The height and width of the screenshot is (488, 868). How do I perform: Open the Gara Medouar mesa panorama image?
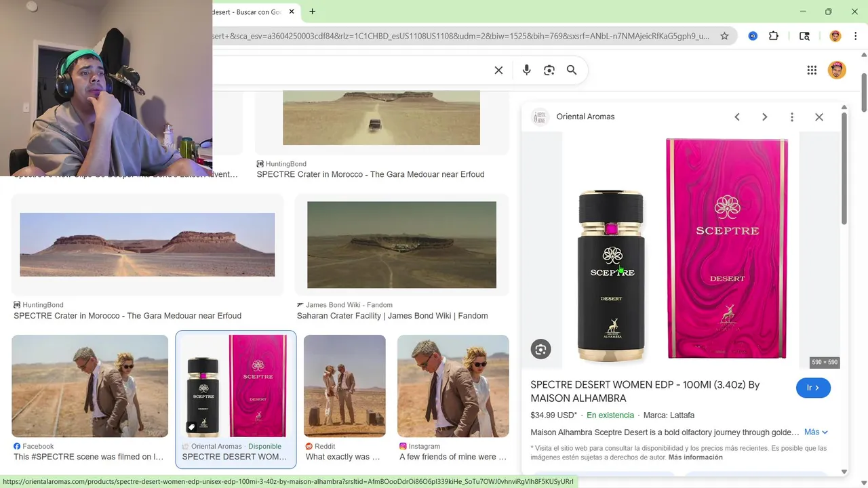147,245
